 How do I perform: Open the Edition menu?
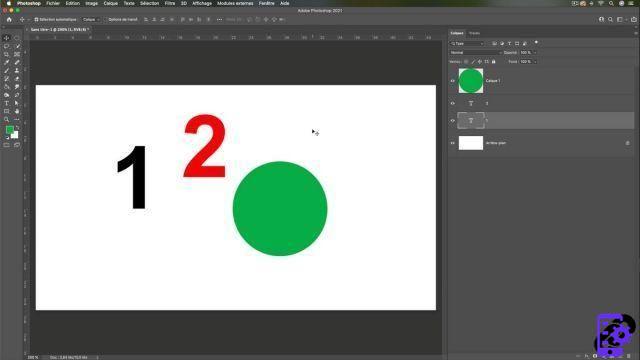point(73,3)
